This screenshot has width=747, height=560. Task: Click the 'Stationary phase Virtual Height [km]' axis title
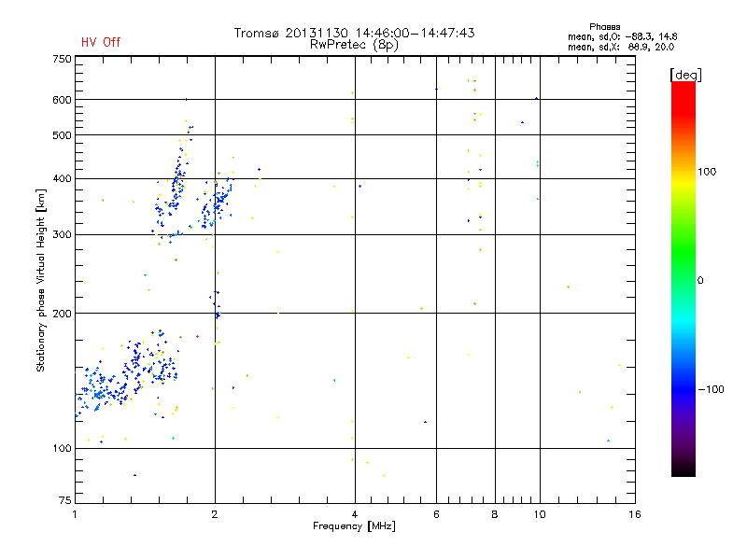pyautogui.click(x=41, y=281)
